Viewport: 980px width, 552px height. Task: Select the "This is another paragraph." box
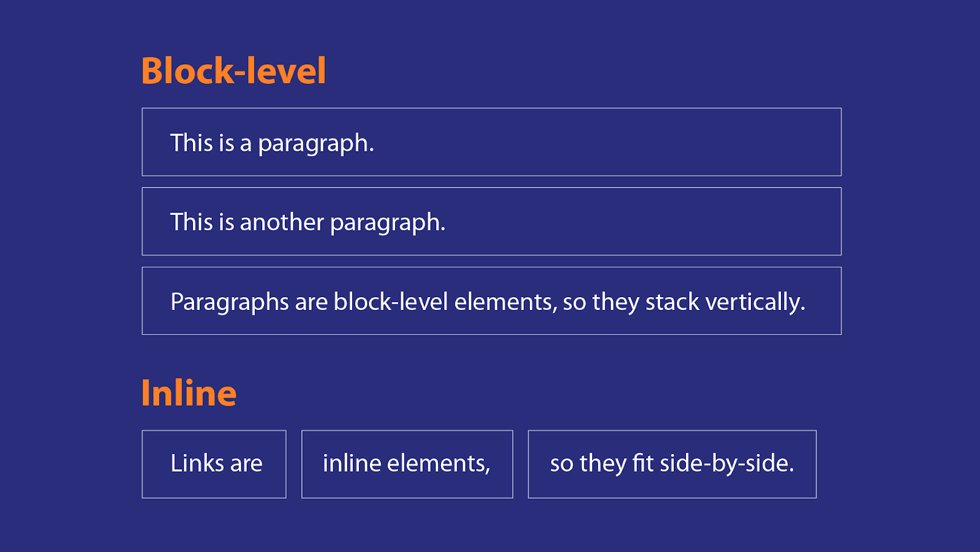491,222
